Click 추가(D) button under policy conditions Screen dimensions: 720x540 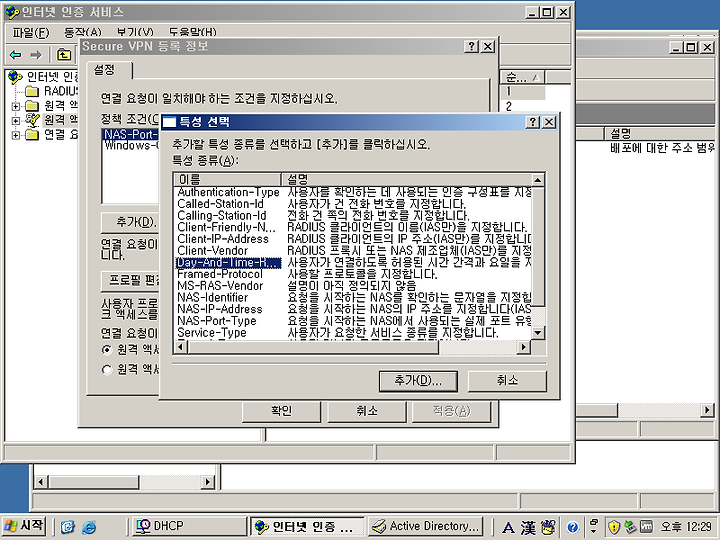click(x=130, y=223)
